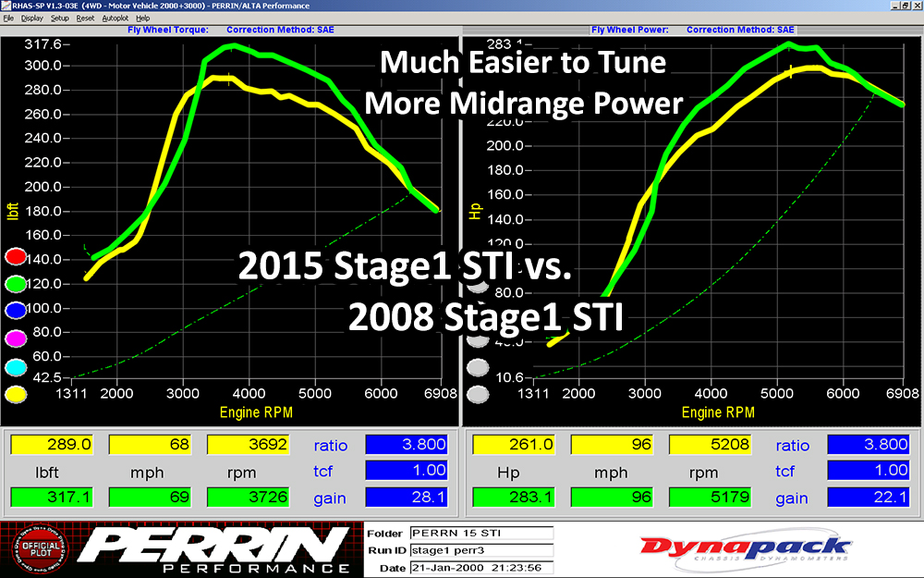
Task: Open the Setup menu
Action: (x=59, y=18)
